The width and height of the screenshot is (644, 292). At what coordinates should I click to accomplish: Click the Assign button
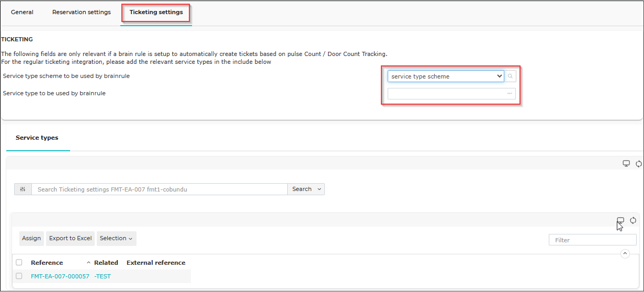pyautogui.click(x=31, y=239)
